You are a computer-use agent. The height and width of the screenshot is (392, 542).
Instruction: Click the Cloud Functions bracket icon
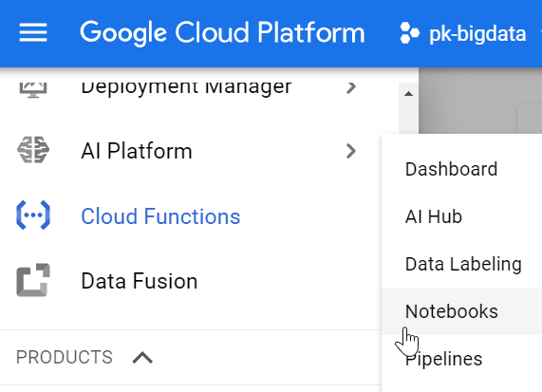[33, 215]
